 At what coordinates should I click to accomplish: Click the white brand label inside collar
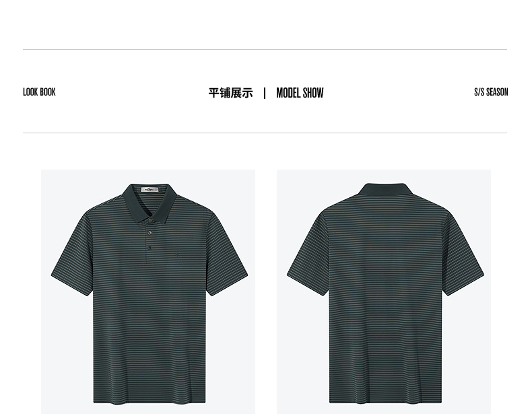149,190
